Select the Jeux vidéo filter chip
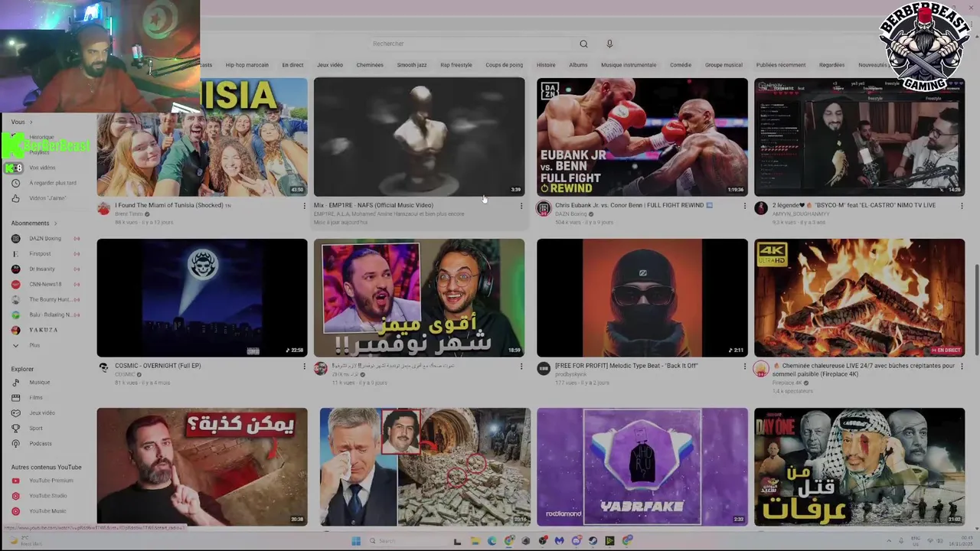980x551 pixels. (x=330, y=65)
